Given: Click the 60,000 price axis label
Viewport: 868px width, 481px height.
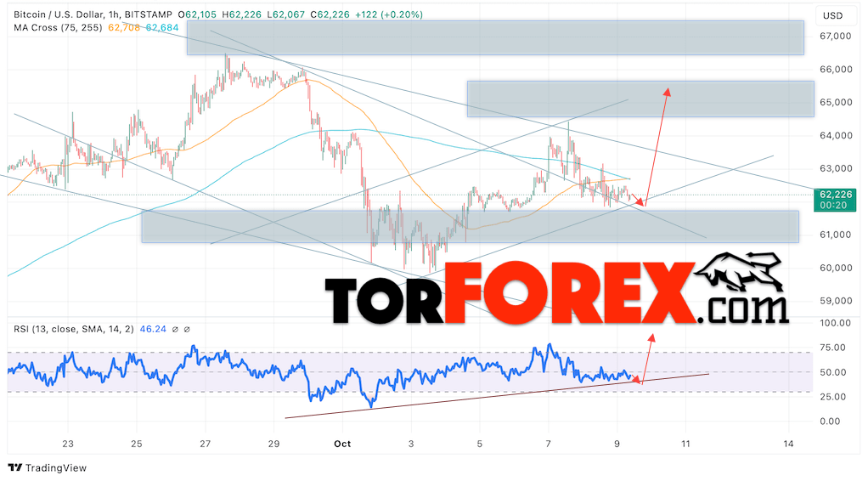Looking at the screenshot, I should pyautogui.click(x=836, y=268).
